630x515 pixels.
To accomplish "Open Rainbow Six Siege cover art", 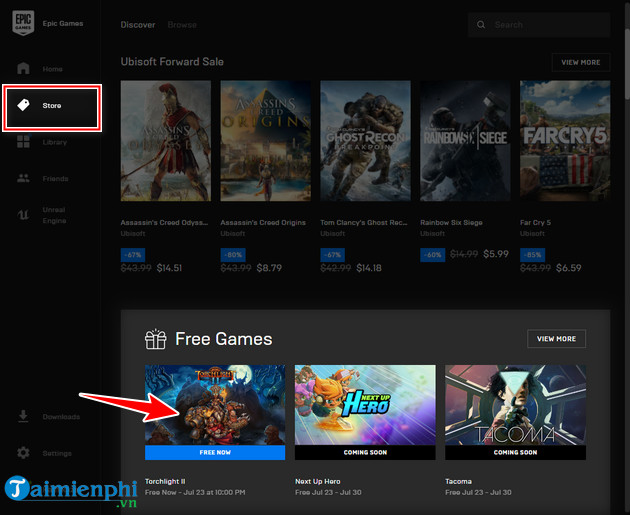I will [x=465, y=141].
